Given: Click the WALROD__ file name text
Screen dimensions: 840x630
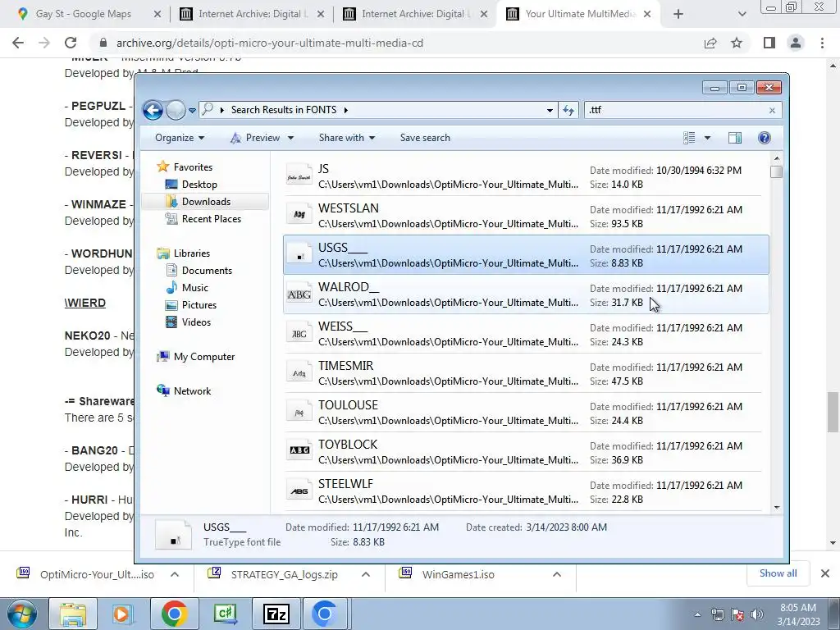Looking at the screenshot, I should click(348, 287).
